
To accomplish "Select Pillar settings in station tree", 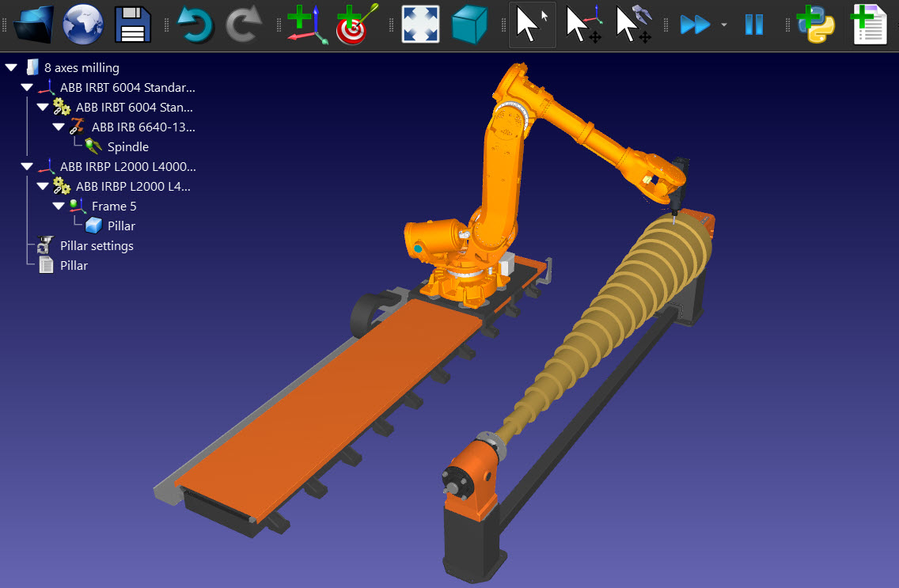I will point(97,246).
